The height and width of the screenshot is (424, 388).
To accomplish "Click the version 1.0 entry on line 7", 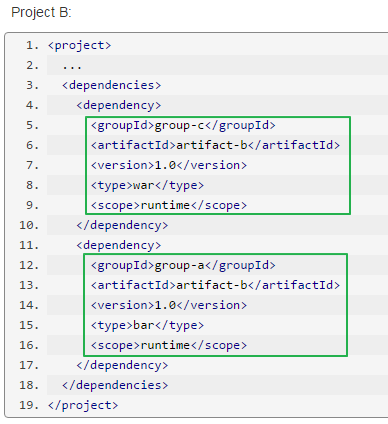I will (169, 165).
